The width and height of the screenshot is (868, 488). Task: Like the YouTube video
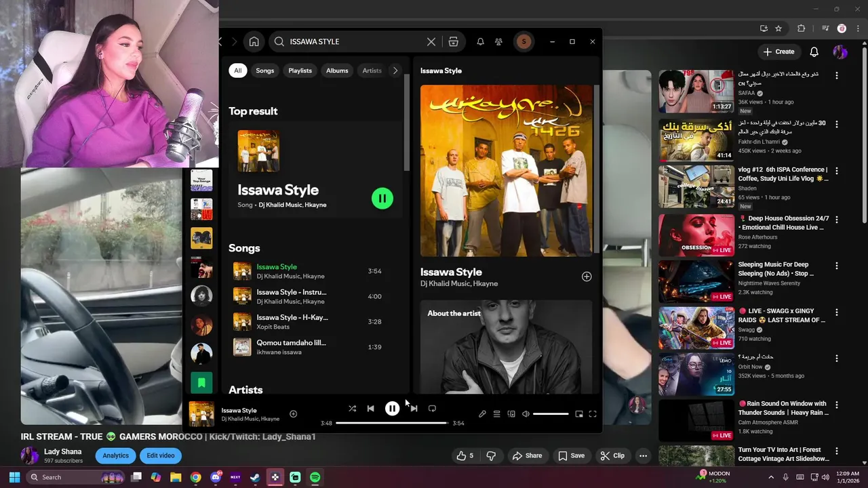coord(466,455)
